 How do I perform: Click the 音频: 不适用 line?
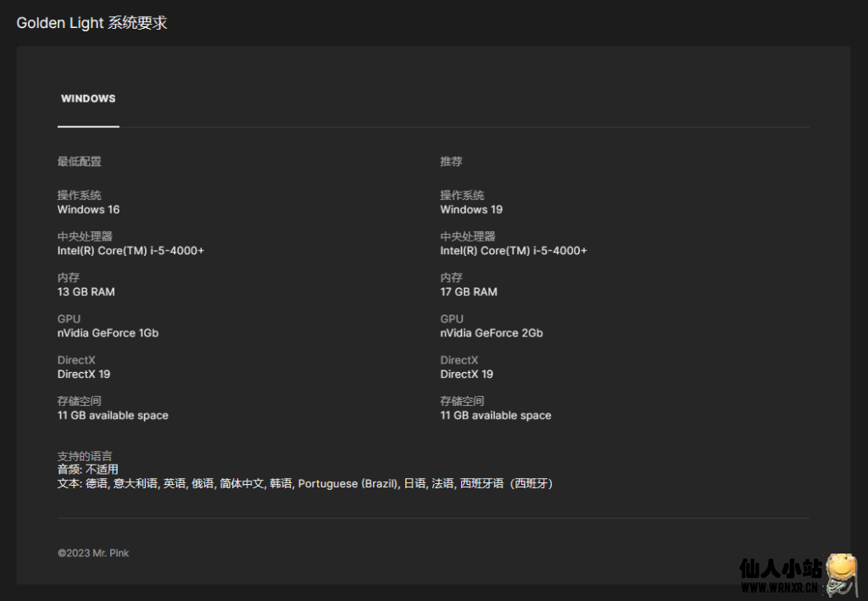coord(88,470)
